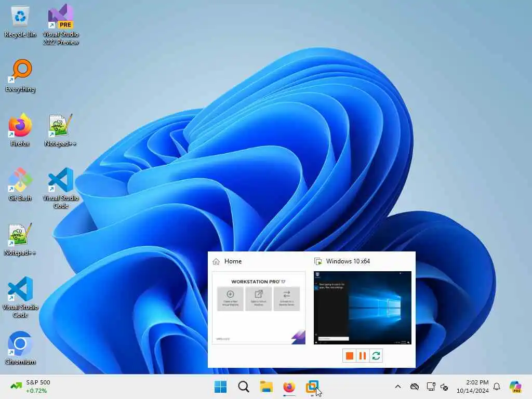Open Visual Studio Code above Chromium
532x399 pixels.
20,298
